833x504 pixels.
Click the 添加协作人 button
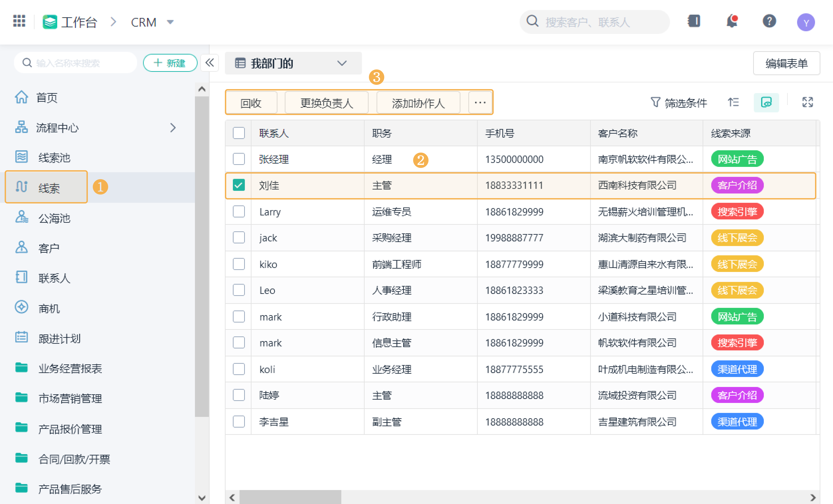point(418,102)
